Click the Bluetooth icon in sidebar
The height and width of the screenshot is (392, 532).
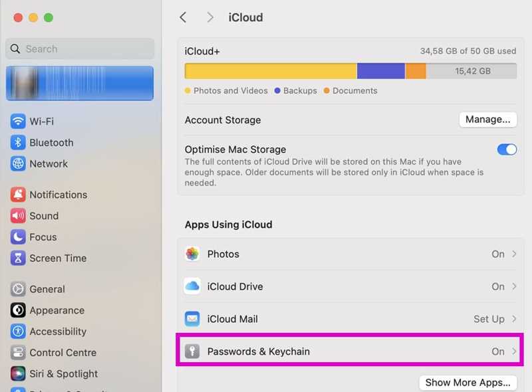[x=18, y=142]
